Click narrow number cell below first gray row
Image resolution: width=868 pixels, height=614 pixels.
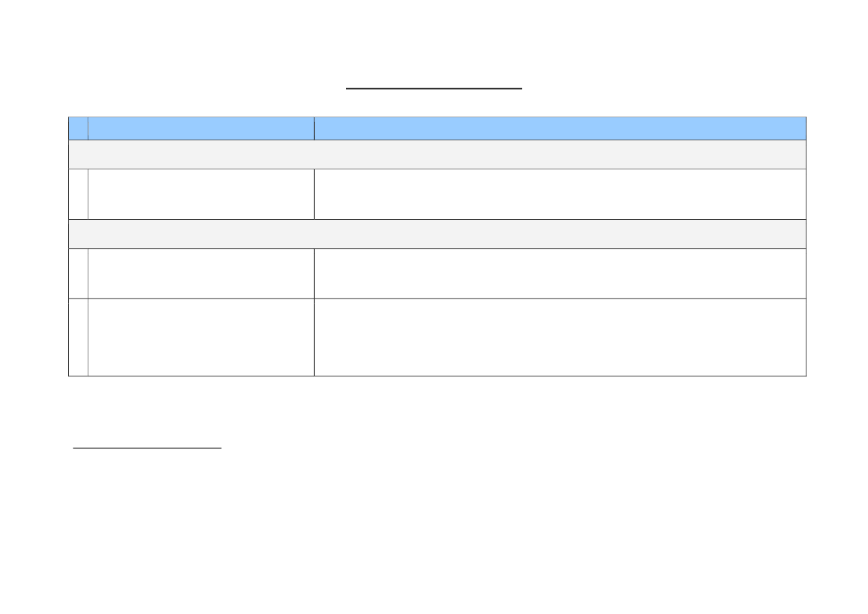click(x=79, y=194)
